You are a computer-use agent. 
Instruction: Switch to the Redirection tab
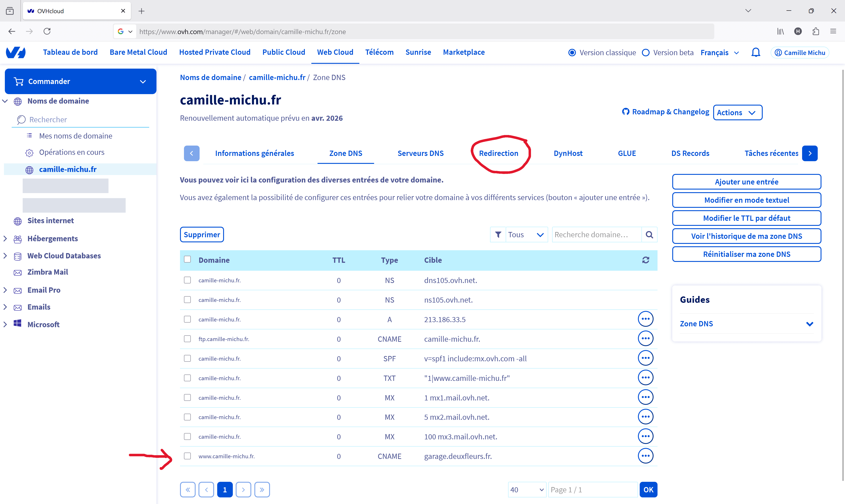pos(498,153)
